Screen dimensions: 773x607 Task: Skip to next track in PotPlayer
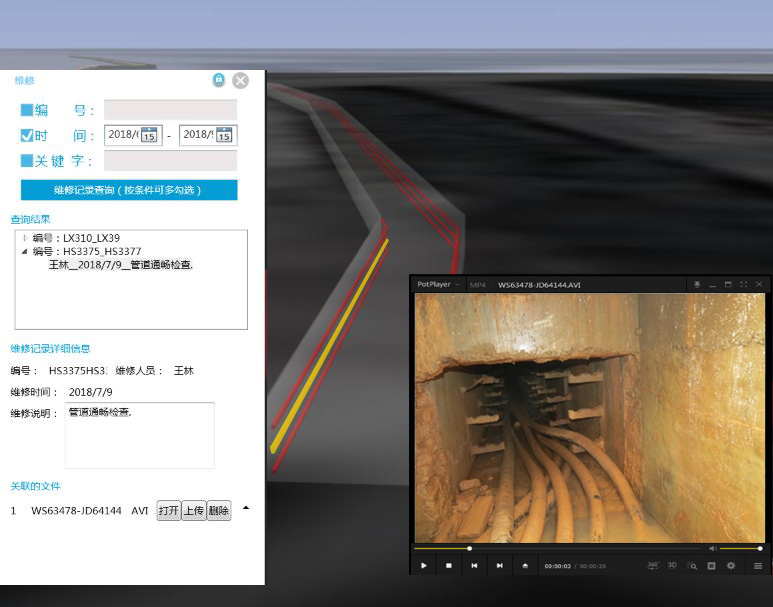click(499, 566)
